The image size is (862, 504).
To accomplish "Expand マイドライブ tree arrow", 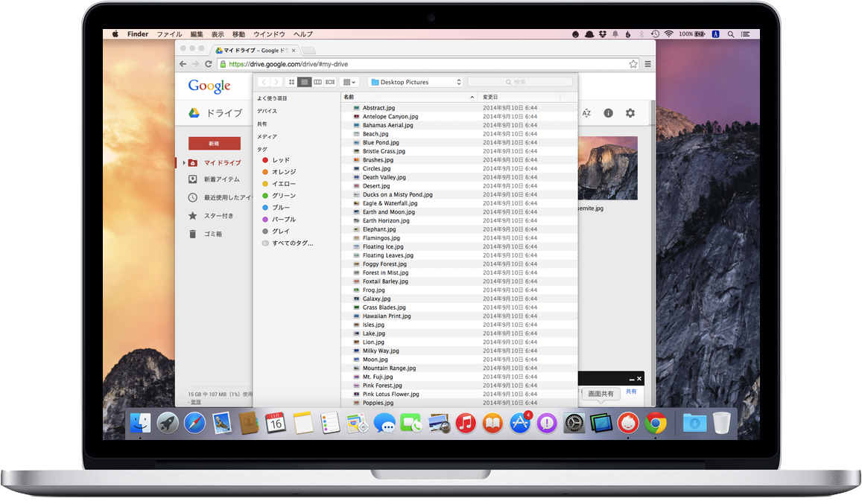I will tap(184, 163).
